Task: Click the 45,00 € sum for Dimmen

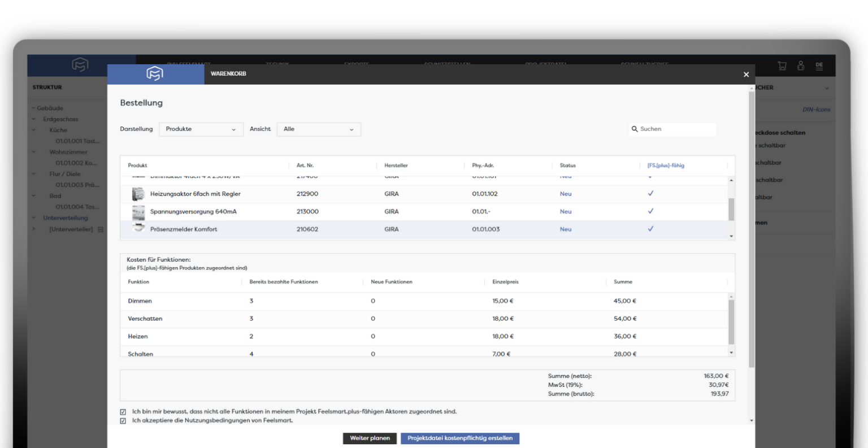Action: coord(625,301)
